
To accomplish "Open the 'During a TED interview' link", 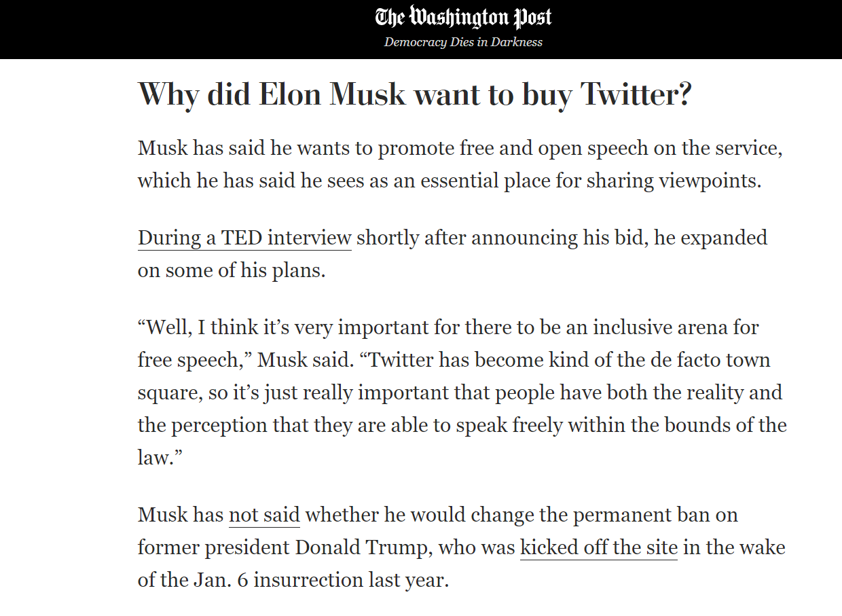I will point(244,238).
